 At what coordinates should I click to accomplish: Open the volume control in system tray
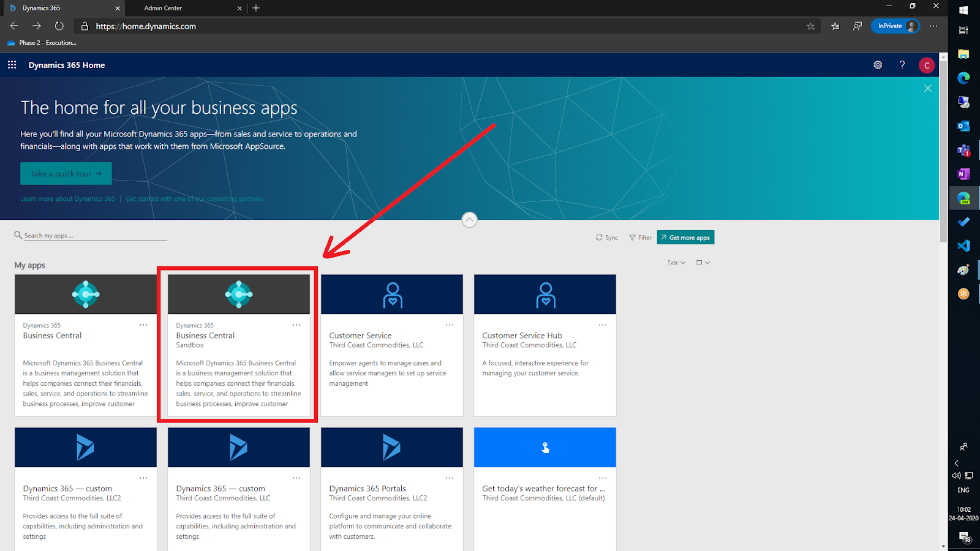[956, 476]
